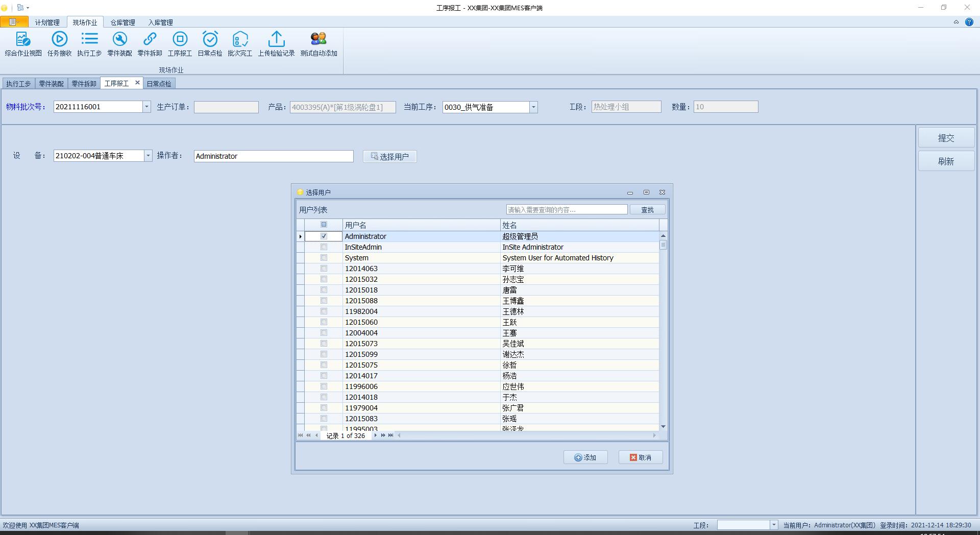Viewport: 980px width, 535px height.
Task: Expand the 物料批次号 dropdown
Action: 147,107
